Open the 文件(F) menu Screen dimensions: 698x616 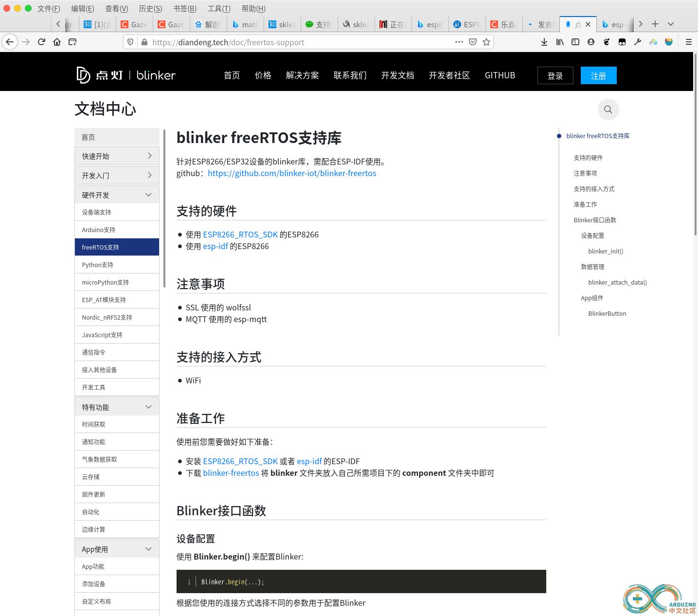click(x=49, y=9)
